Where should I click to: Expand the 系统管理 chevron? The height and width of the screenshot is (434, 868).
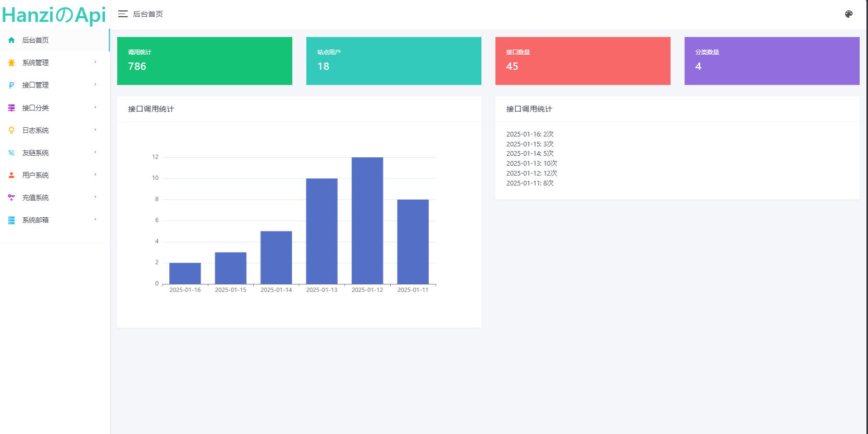tap(95, 62)
